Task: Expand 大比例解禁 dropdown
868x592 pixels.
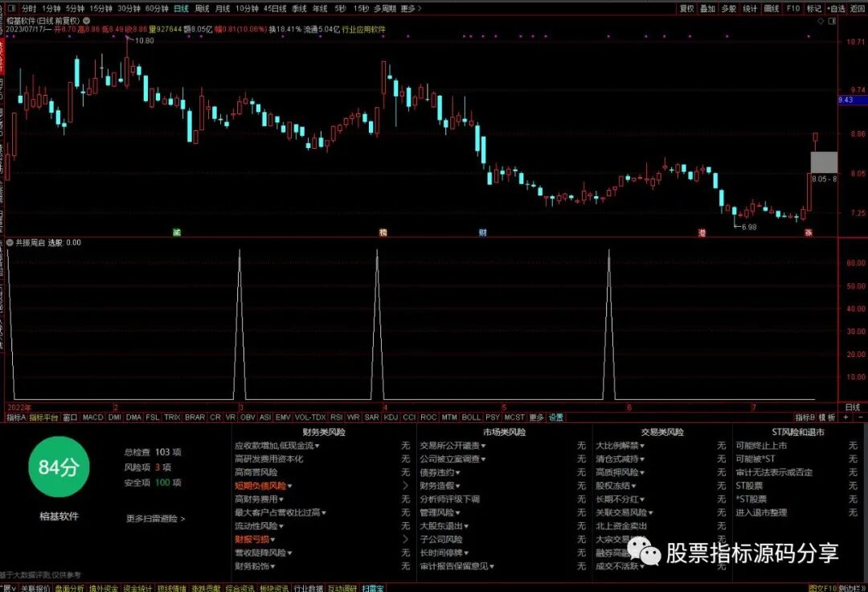Action: [641, 446]
